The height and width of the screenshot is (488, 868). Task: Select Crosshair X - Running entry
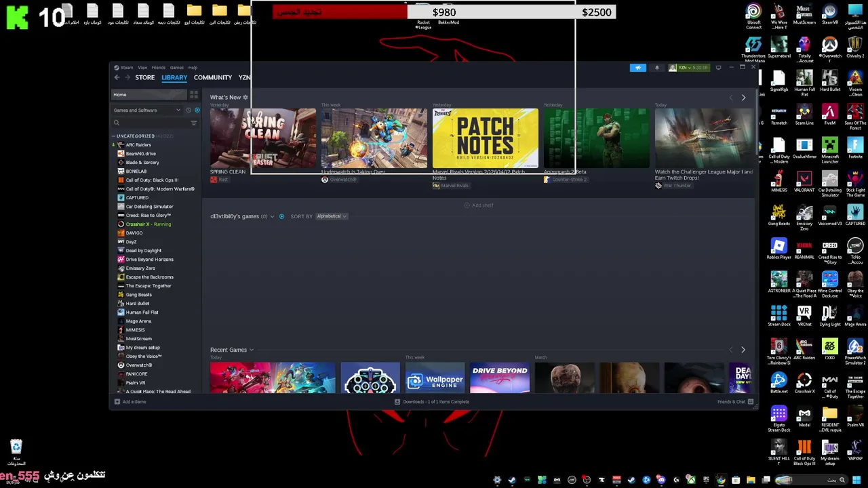(x=148, y=224)
